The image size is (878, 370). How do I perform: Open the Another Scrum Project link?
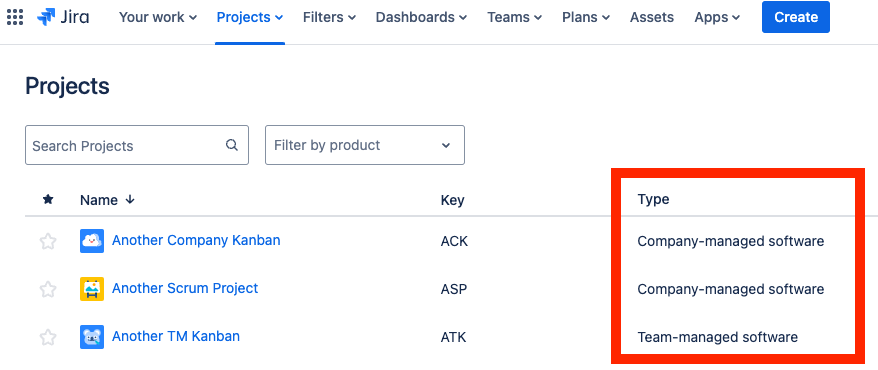185,288
